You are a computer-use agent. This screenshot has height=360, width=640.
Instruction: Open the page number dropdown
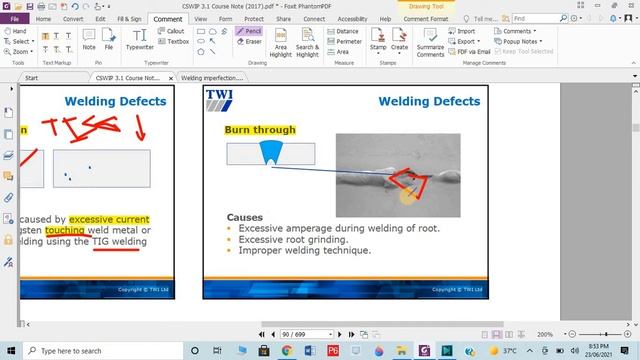coord(330,334)
